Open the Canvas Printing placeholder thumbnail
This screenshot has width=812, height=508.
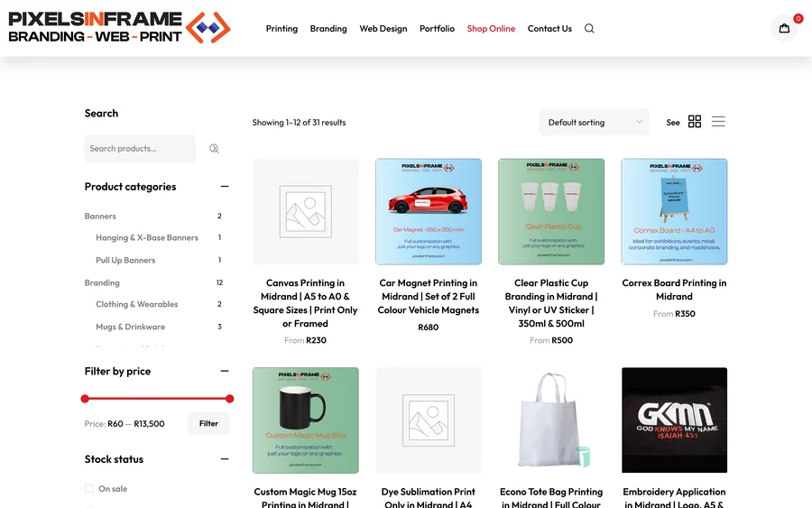click(306, 212)
